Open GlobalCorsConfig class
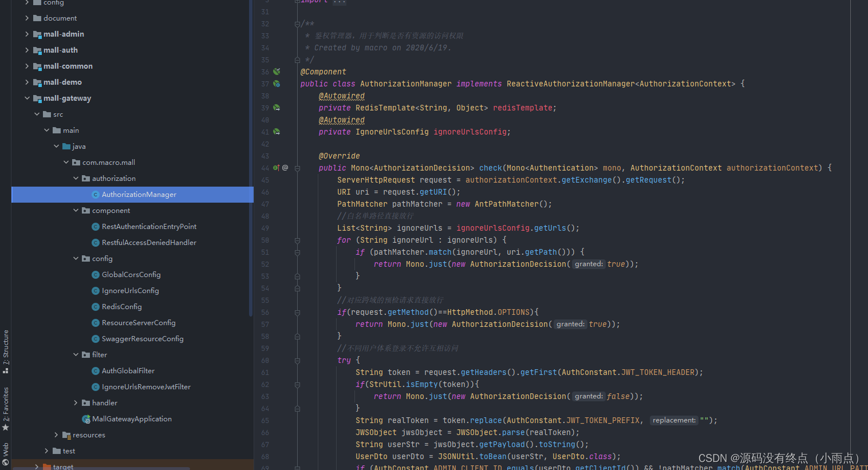 [131, 275]
